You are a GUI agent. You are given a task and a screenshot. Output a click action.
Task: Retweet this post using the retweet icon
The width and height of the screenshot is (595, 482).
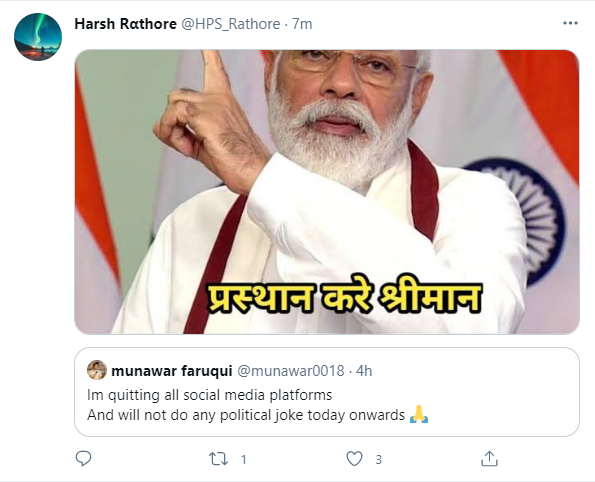[x=219, y=459]
